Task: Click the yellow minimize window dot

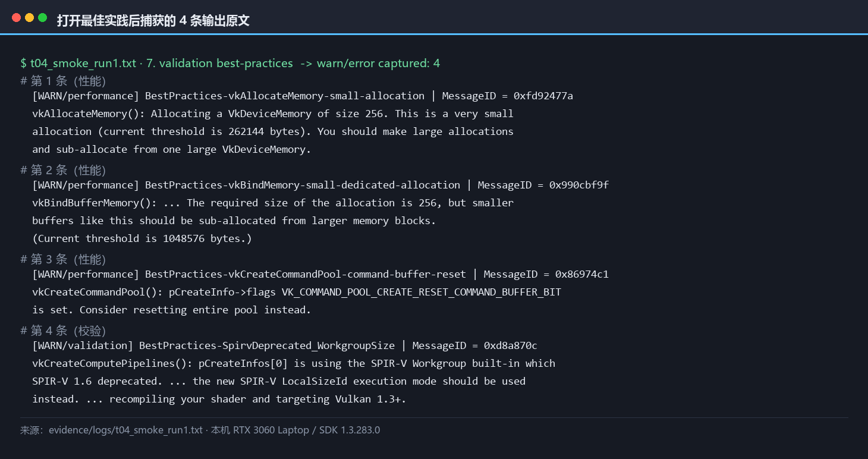Action: [29, 18]
